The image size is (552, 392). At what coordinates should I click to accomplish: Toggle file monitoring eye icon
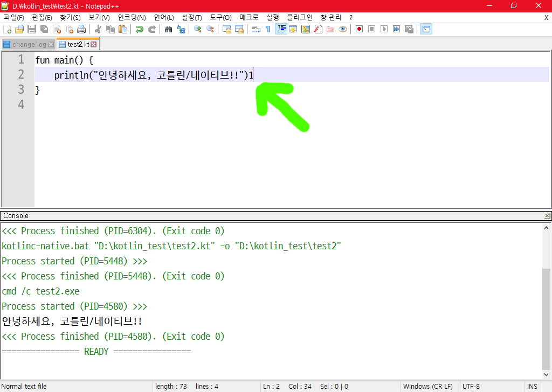tap(342, 29)
